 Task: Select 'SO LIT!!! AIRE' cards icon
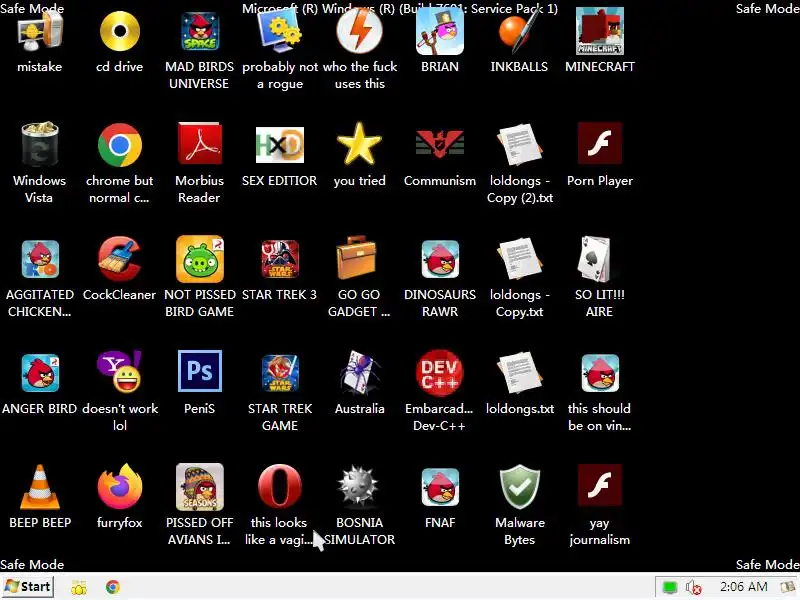click(595, 259)
